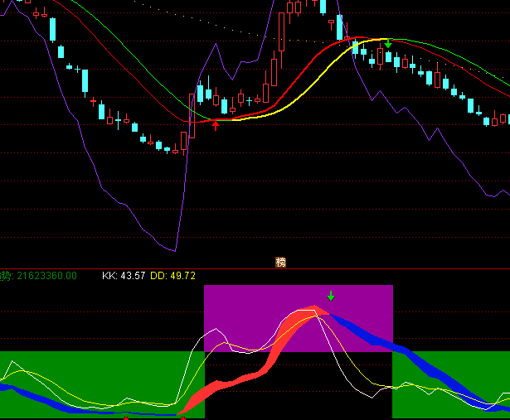Click the red buy arrow under the candlesticks
Image resolution: width=510 pixels, height=420 pixels.
(216, 125)
